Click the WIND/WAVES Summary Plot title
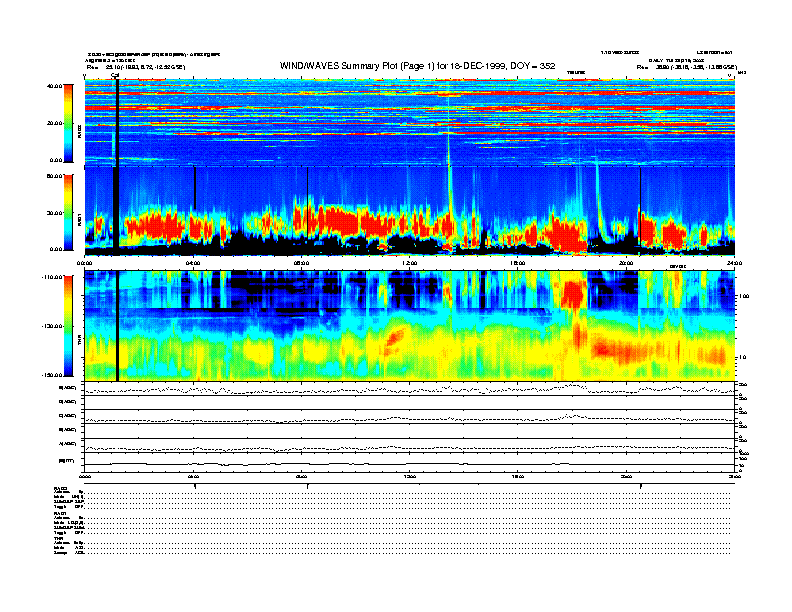 click(x=417, y=66)
